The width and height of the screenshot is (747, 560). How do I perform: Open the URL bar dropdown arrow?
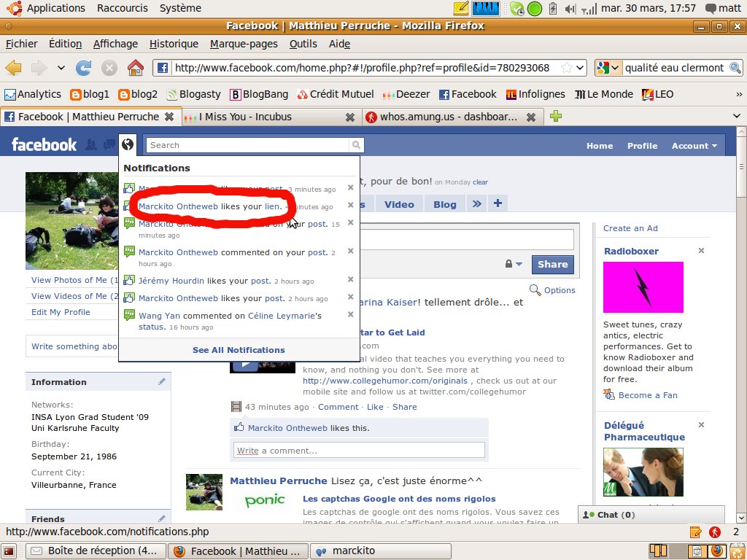[x=580, y=68]
